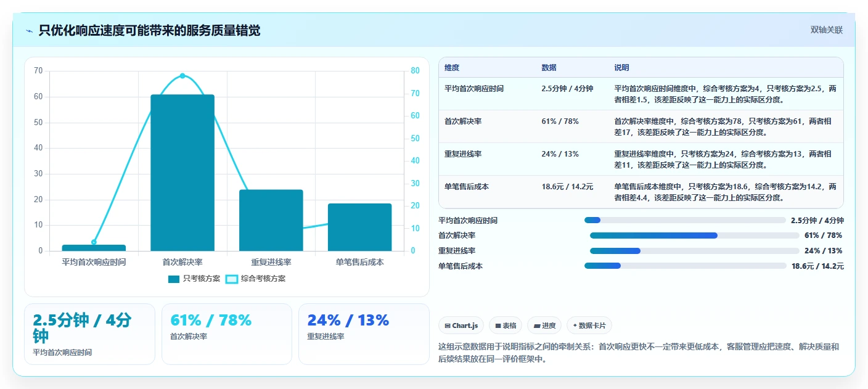The height and width of the screenshot is (389, 868).
Task: Toggle the 综合考核方案 legend item
Action: click(255, 279)
